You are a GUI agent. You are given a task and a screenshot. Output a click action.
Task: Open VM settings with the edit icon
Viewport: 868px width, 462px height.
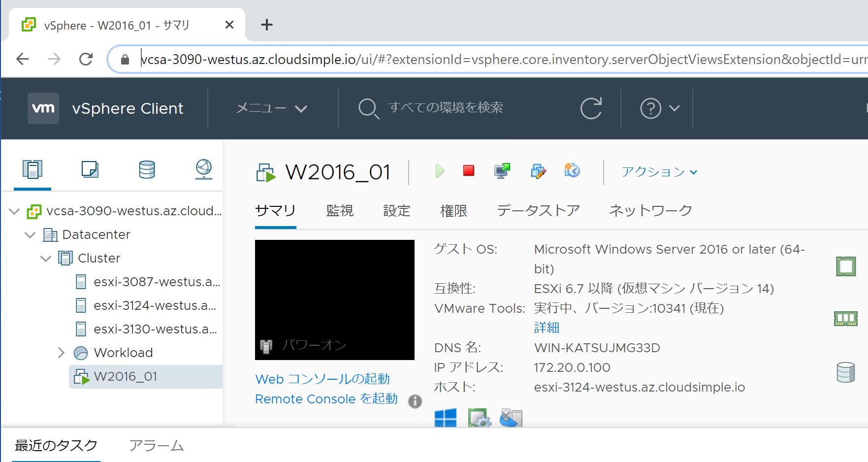539,171
